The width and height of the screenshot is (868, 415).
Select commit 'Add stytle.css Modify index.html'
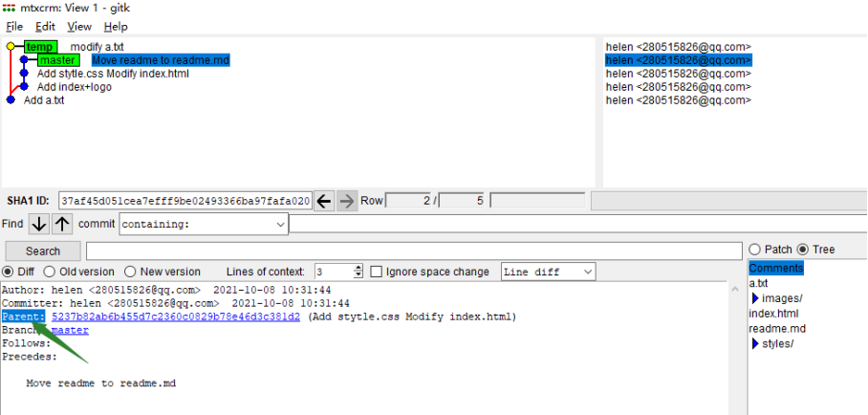pyautogui.click(x=113, y=74)
